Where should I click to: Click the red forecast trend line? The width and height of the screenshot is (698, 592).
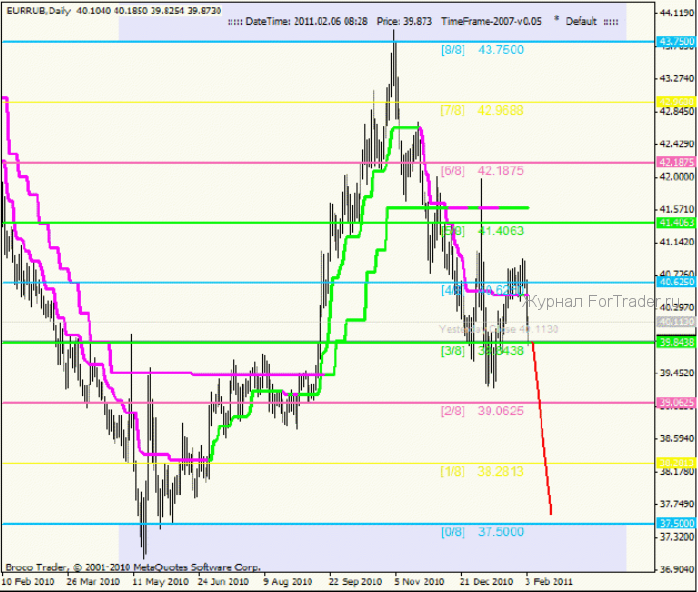541,430
